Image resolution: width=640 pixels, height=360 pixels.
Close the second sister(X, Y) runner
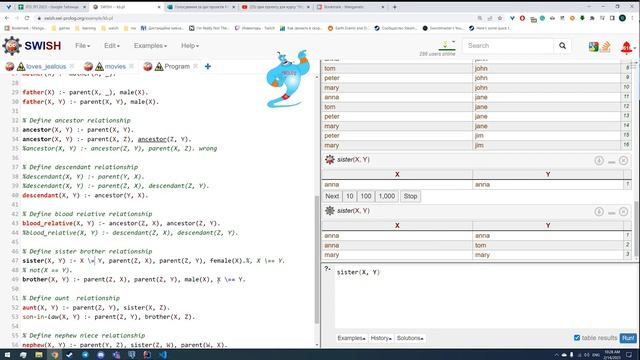623,211
